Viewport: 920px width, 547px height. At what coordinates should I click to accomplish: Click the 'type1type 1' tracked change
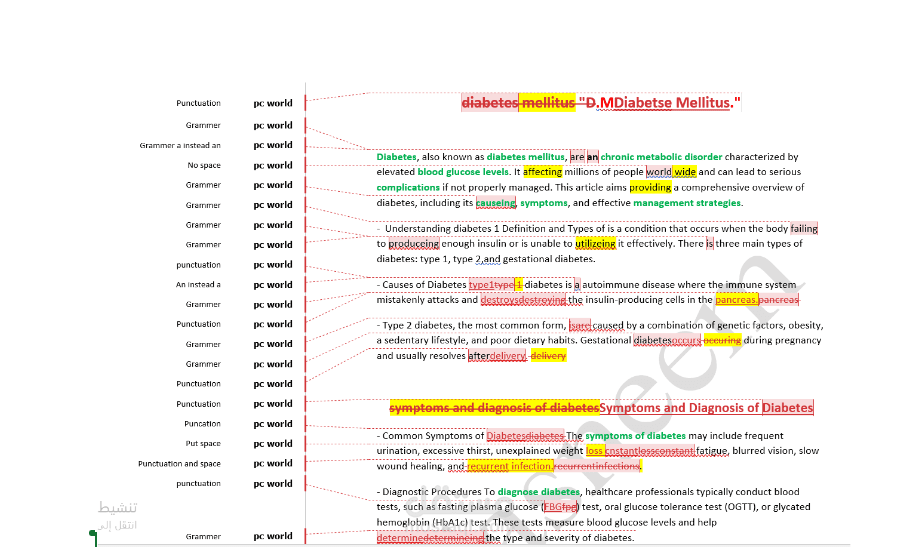point(495,285)
